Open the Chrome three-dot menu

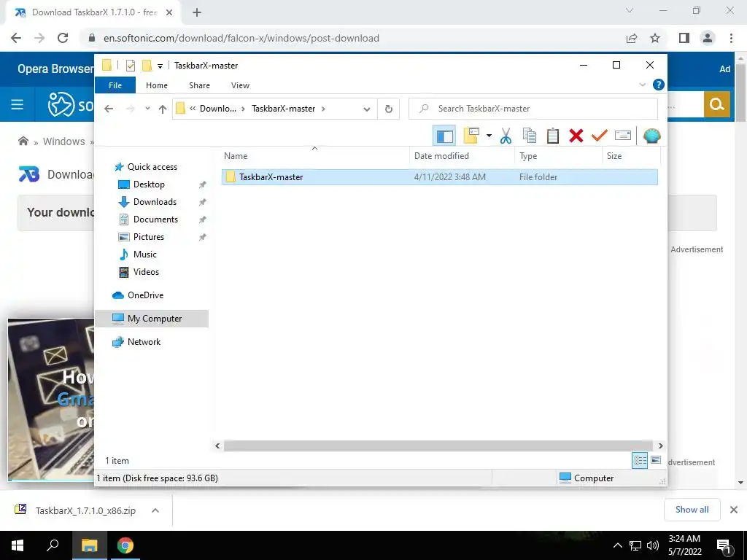point(731,38)
